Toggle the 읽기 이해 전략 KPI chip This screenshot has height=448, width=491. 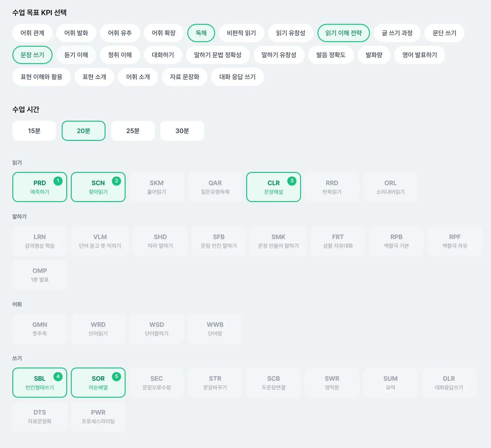pos(343,33)
